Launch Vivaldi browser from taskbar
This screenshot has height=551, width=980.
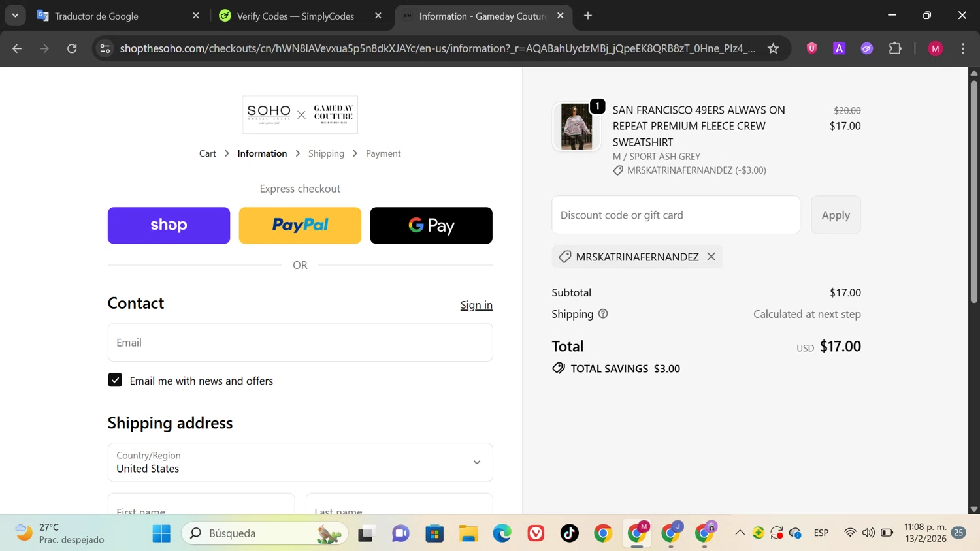536,533
